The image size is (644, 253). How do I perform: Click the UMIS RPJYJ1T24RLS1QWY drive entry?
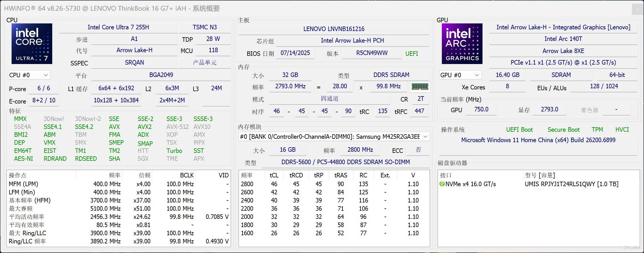[571, 184]
